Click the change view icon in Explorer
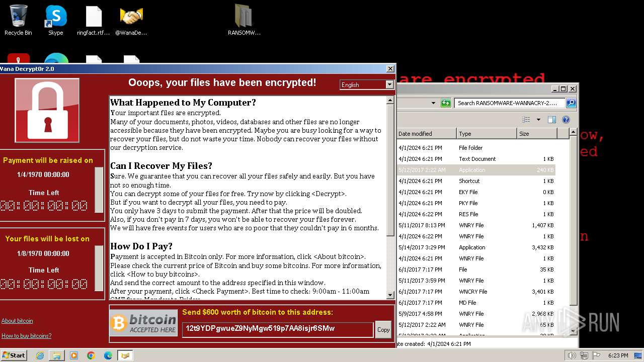The width and height of the screenshot is (644, 362). 526,120
